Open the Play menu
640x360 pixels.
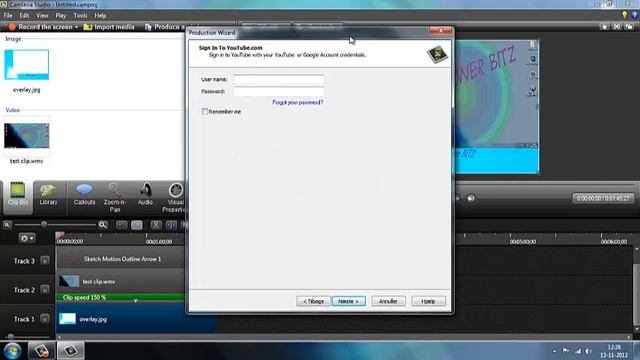[61, 16]
